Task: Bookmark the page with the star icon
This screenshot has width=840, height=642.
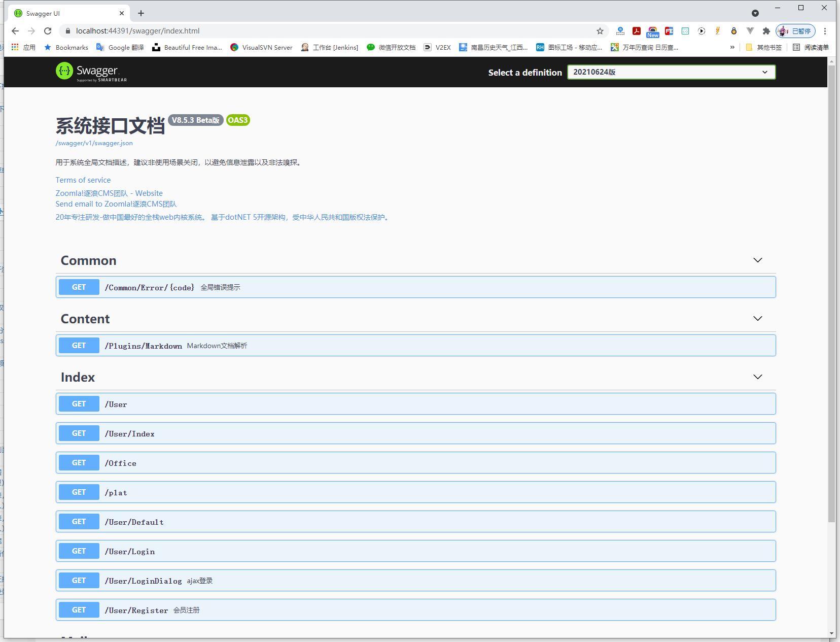Action: pos(600,31)
